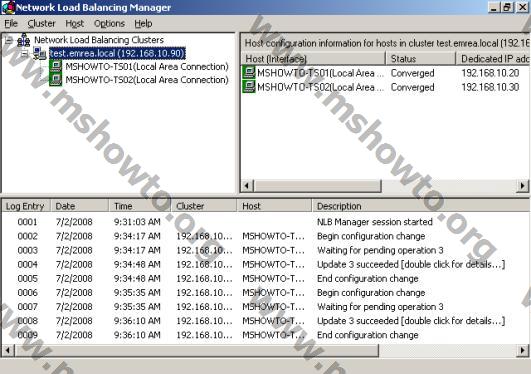Open the Options menu
Image resolution: width=531 pixels, height=374 pixels.
109,24
